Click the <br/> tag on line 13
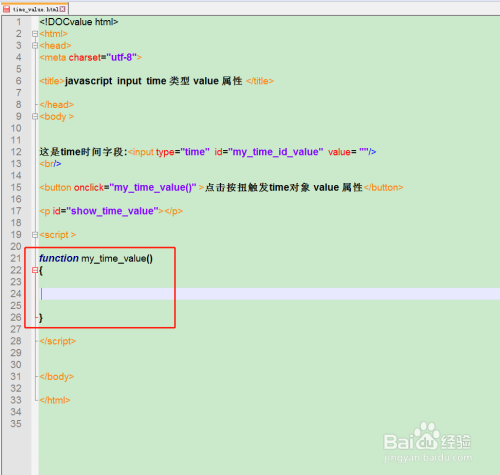Image resolution: width=500 pixels, height=475 pixels. 50,164
